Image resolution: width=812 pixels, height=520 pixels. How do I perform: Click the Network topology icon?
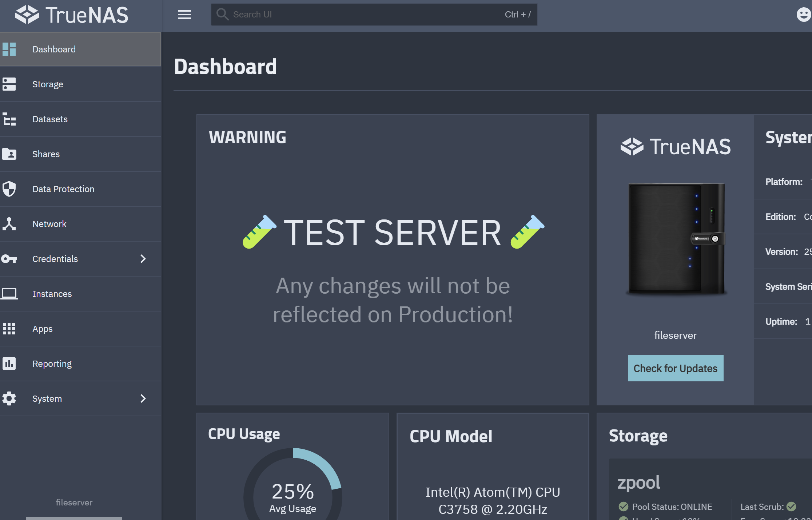click(x=9, y=224)
